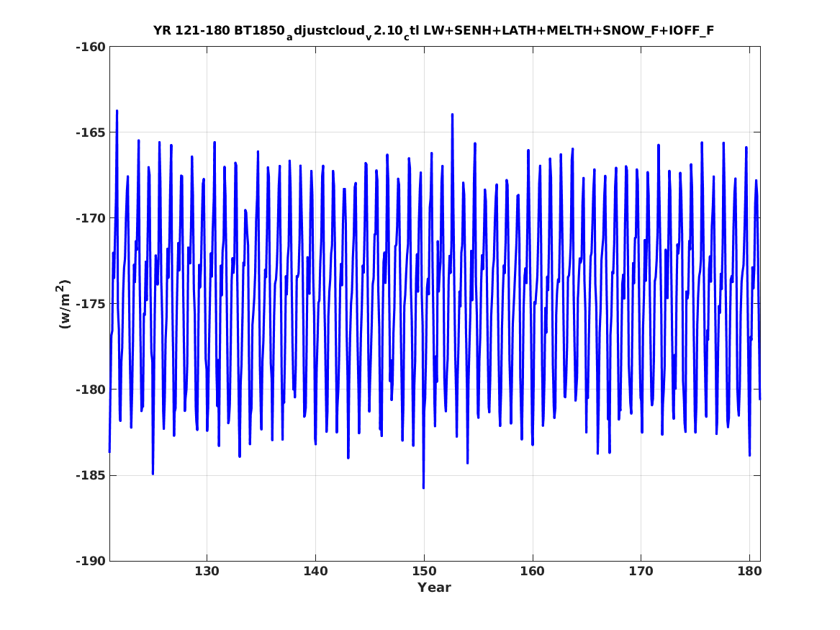The image size is (840, 630).
Task: Click the x-axis tick label 180
Action: [749, 572]
